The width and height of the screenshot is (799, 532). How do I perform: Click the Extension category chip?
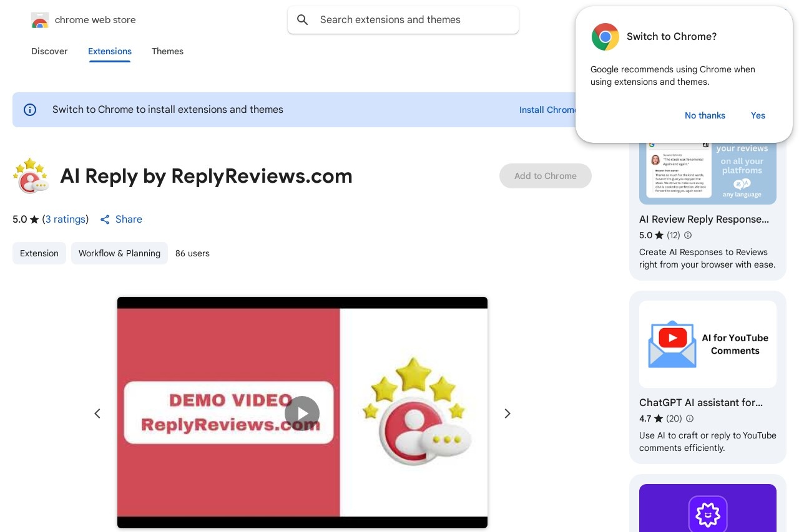(x=39, y=253)
